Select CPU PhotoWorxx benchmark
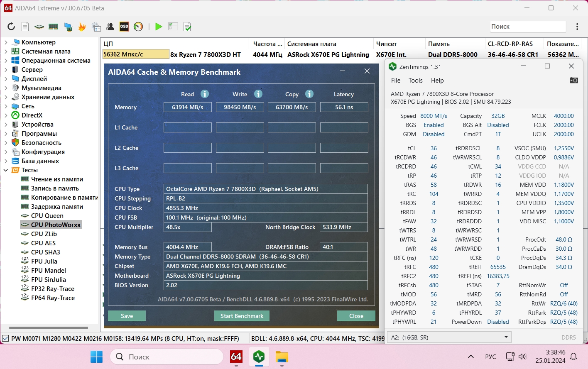Viewport: 588px width, 369px height. tap(56, 225)
